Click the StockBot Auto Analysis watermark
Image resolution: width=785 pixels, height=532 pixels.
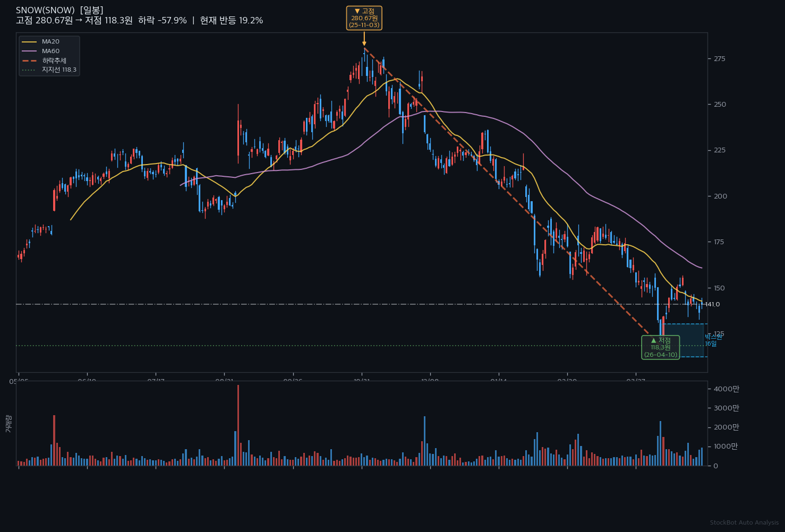pos(744,523)
